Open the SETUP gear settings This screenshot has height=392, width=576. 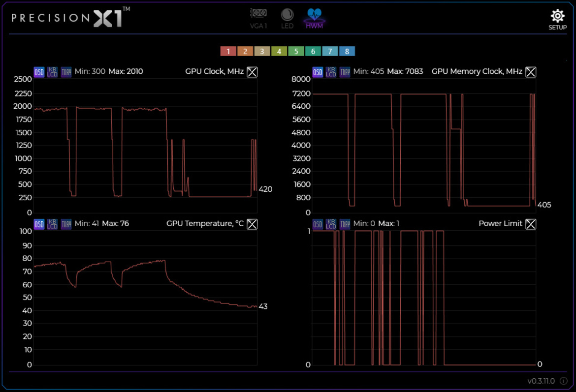pyautogui.click(x=558, y=20)
